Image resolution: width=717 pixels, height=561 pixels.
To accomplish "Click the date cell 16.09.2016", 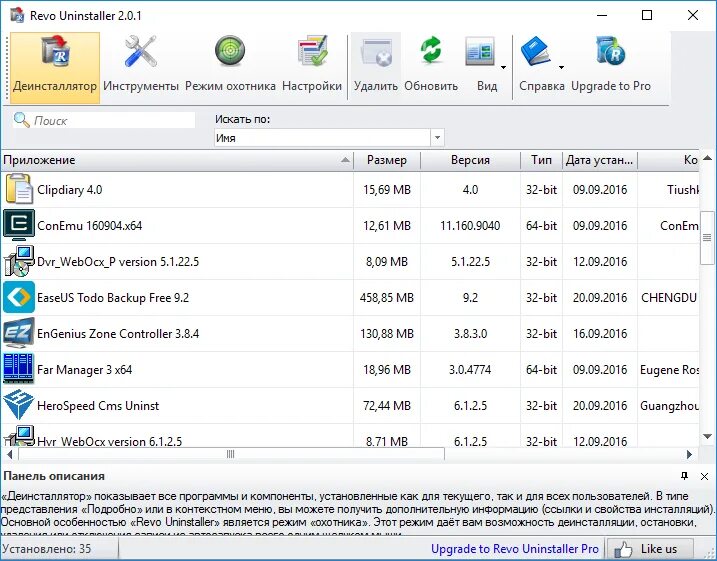I will [600, 334].
